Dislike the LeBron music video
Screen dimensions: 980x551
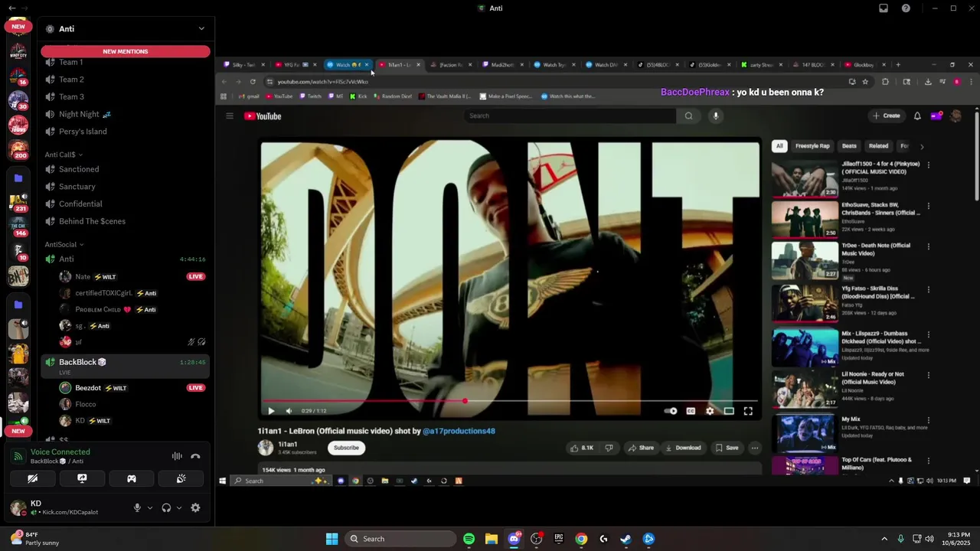pyautogui.click(x=609, y=448)
